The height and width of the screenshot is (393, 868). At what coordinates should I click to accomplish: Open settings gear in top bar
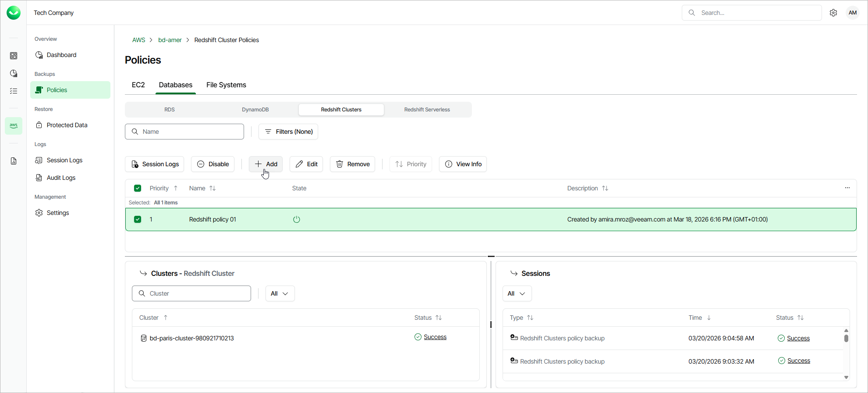(x=833, y=13)
